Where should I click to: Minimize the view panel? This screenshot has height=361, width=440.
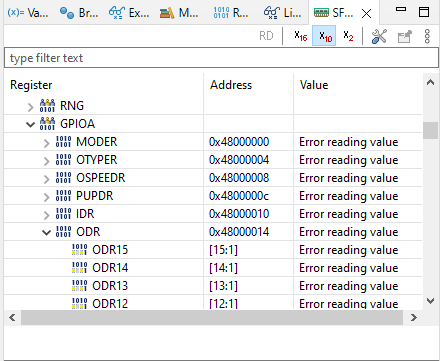pyautogui.click(x=401, y=9)
